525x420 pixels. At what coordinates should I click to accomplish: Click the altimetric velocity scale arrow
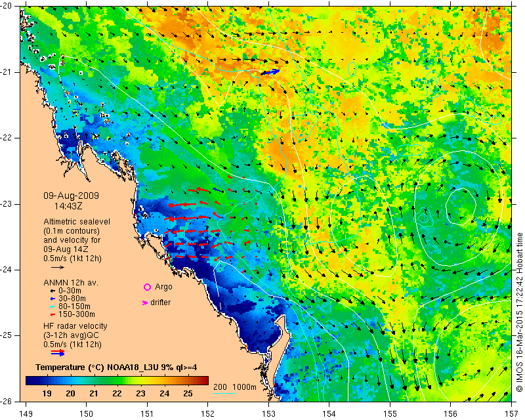coord(58,267)
